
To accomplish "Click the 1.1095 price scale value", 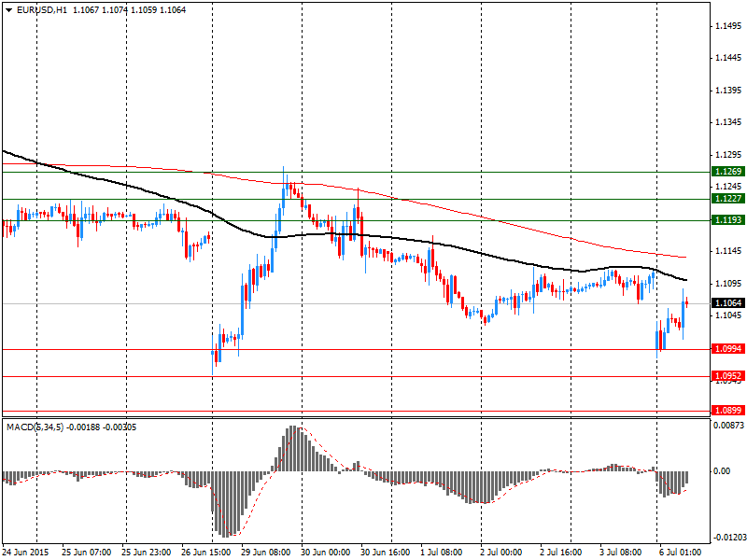I will (x=728, y=284).
